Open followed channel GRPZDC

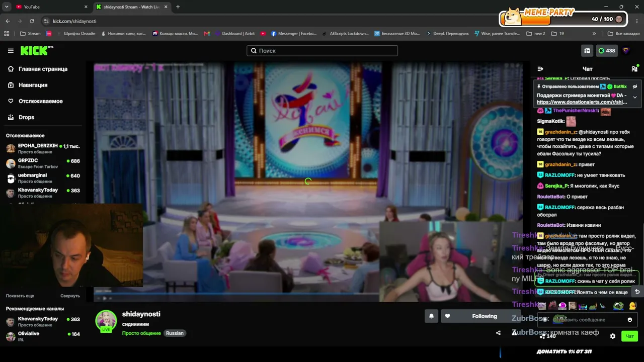[x=43, y=163]
